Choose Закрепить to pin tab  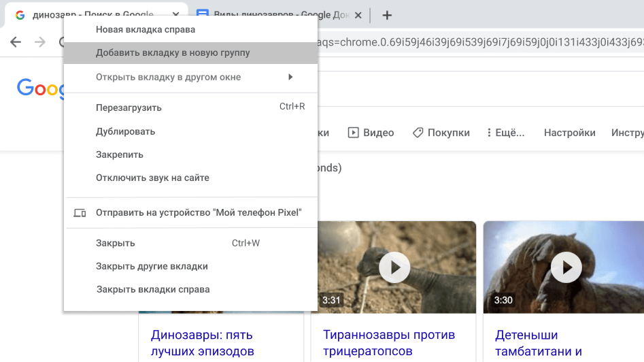pos(120,154)
